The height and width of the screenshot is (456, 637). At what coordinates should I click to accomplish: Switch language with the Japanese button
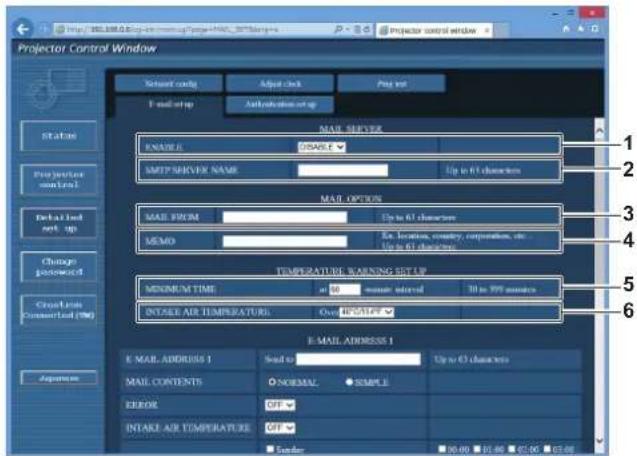tap(59, 378)
